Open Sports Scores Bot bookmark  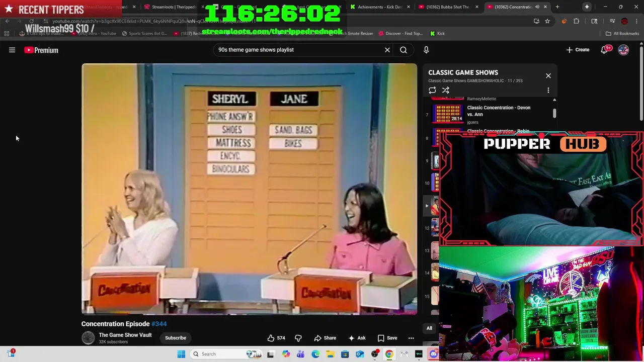click(144, 33)
